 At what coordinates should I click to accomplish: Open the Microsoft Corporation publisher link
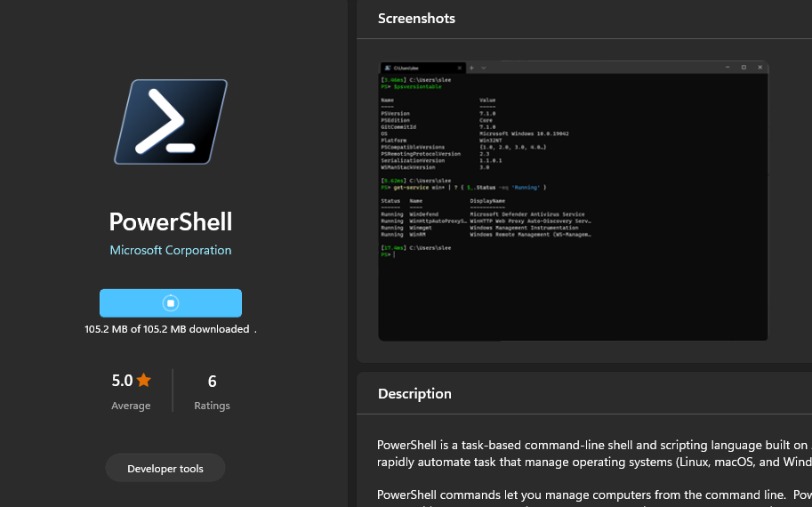click(171, 250)
